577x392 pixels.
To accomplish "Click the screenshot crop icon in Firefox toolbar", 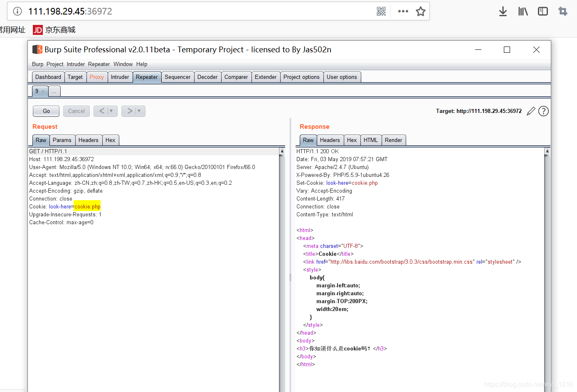I will pyautogui.click(x=563, y=11).
